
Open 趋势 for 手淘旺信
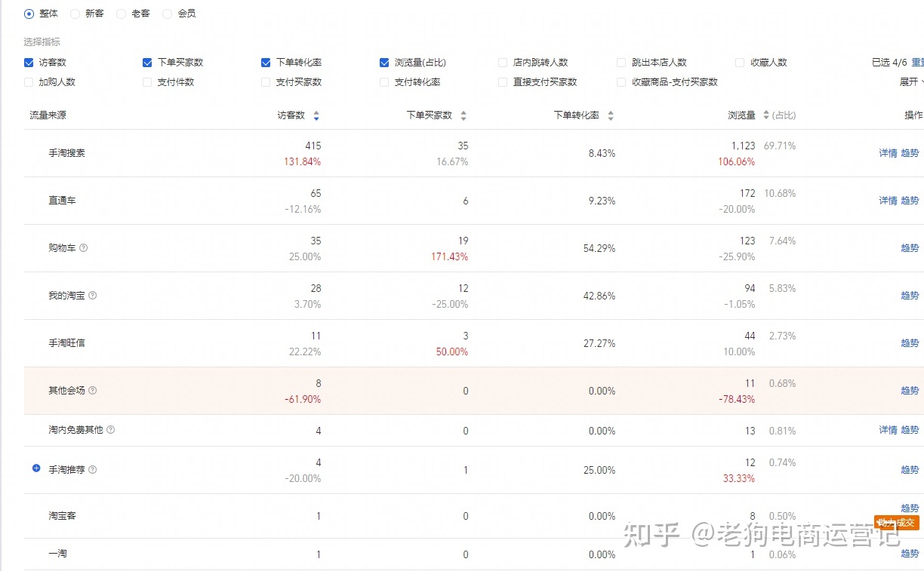click(x=910, y=343)
